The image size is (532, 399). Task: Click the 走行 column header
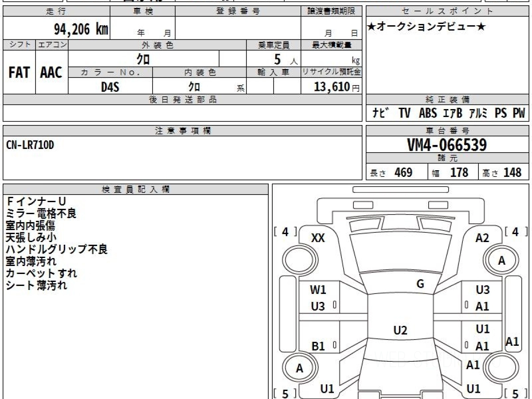56,12
